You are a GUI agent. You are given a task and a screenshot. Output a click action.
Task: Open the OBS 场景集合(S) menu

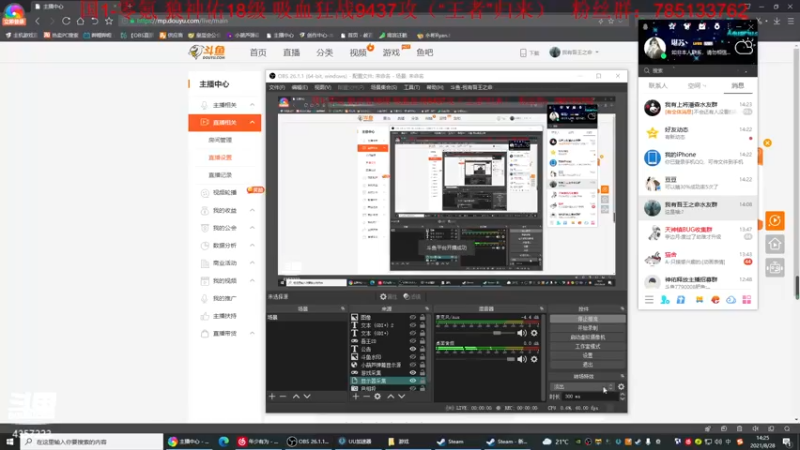pos(384,87)
